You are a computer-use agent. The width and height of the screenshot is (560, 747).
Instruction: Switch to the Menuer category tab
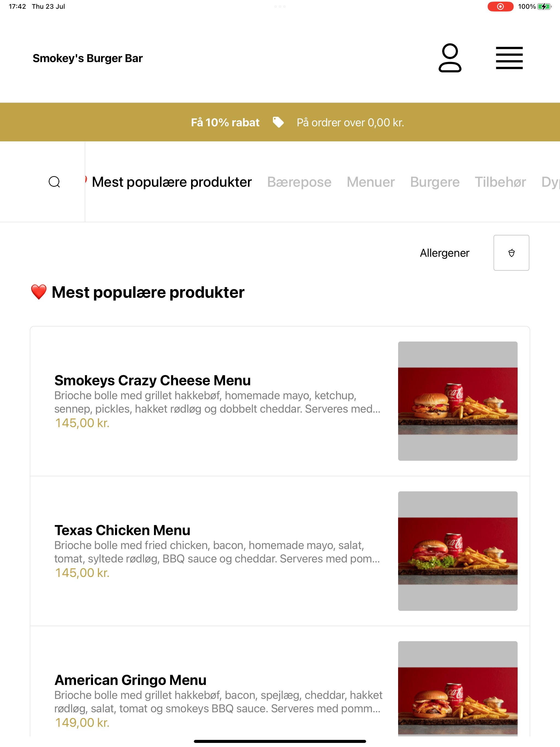coord(371,182)
